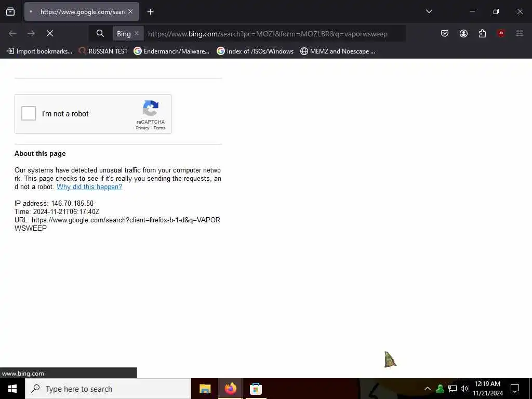Go forward one page
The height and width of the screenshot is (399, 532).
pos(31,34)
